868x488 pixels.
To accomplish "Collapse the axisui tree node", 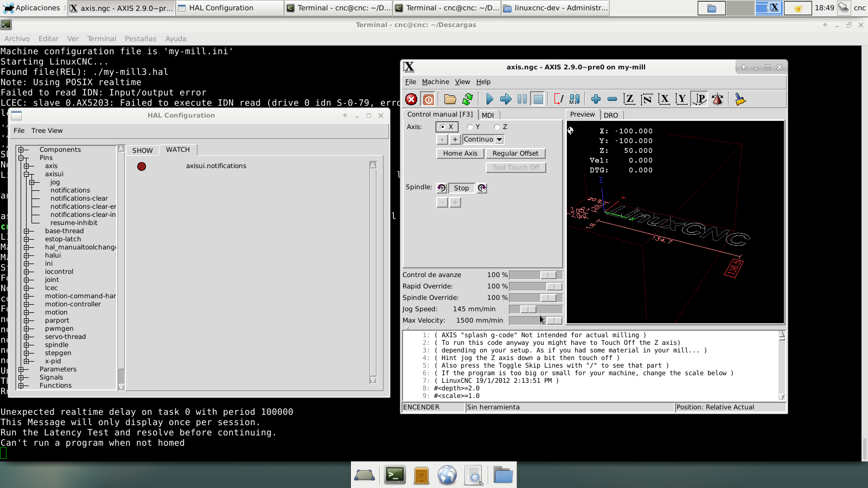I will 27,174.
